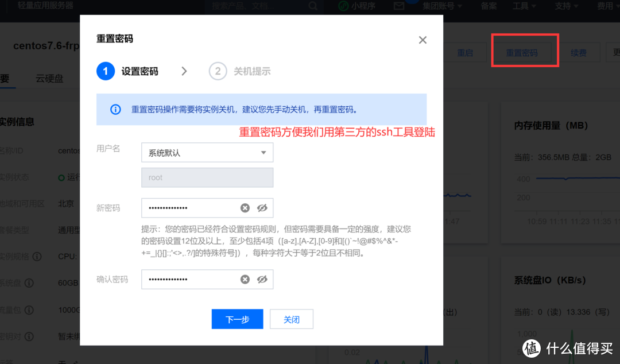Expand the 支持 dropdown menu
The height and width of the screenshot is (364, 620).
pos(567,6)
